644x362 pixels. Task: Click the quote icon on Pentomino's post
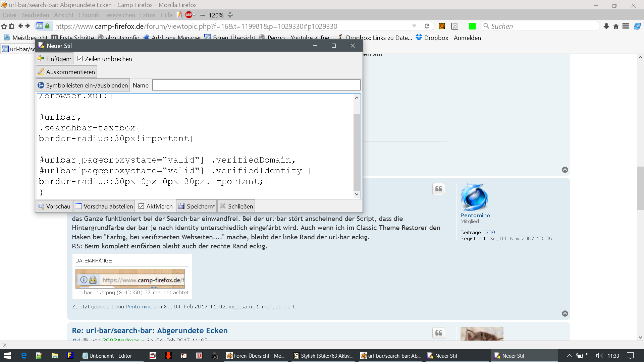click(x=438, y=189)
